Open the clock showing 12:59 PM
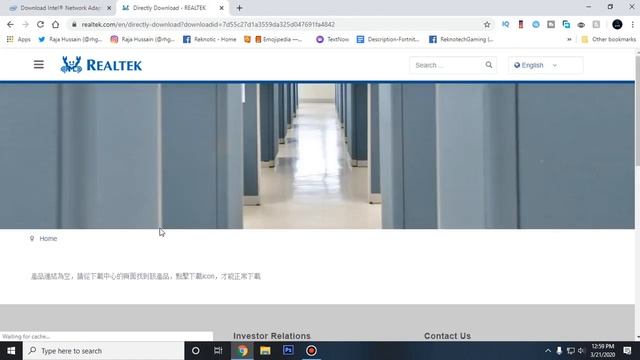This screenshot has height=360, width=640. pyautogui.click(x=602, y=351)
